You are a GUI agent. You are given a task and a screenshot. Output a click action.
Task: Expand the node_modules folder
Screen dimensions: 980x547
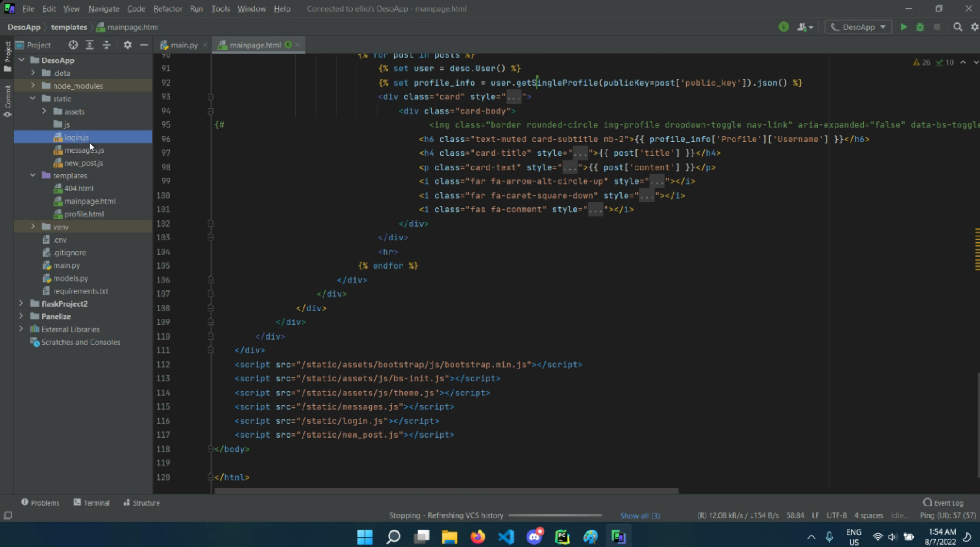(33, 86)
